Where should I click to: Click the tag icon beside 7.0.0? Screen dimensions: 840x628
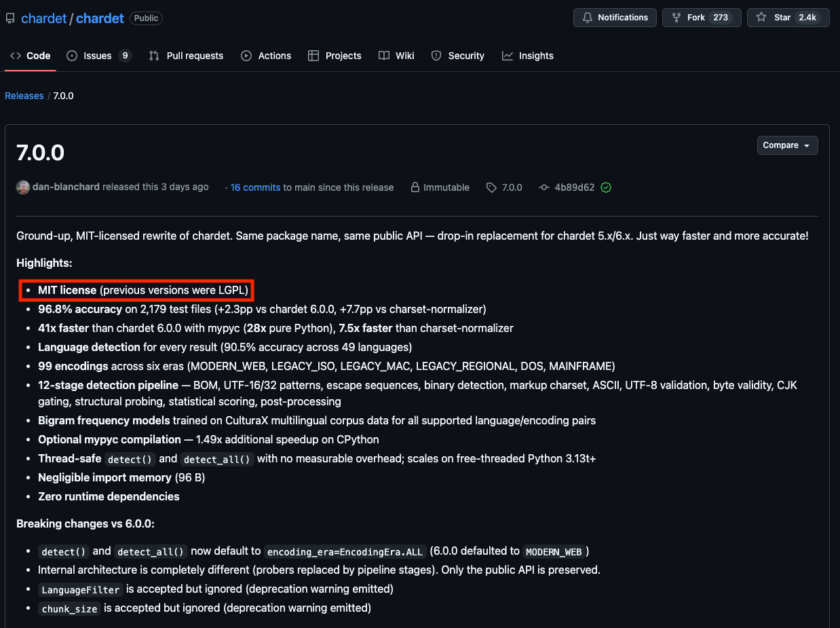click(491, 187)
